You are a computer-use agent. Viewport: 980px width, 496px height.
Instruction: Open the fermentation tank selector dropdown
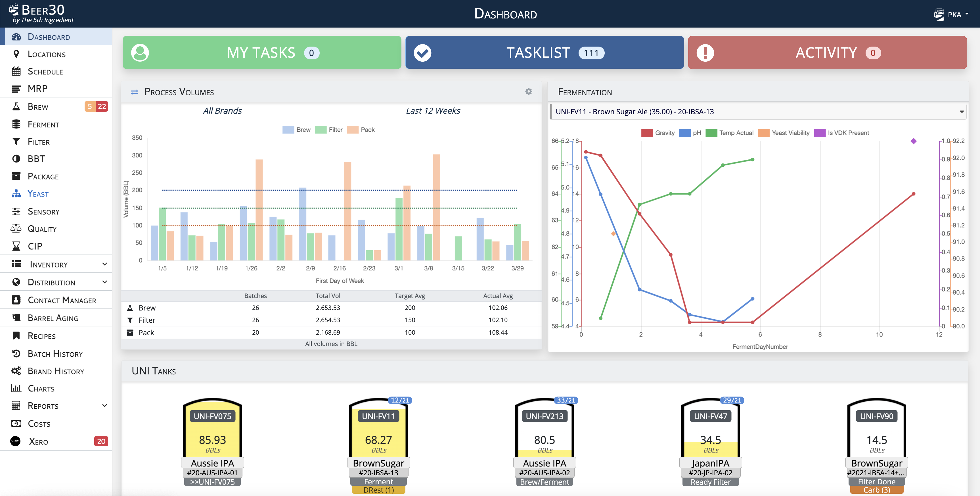[758, 112]
